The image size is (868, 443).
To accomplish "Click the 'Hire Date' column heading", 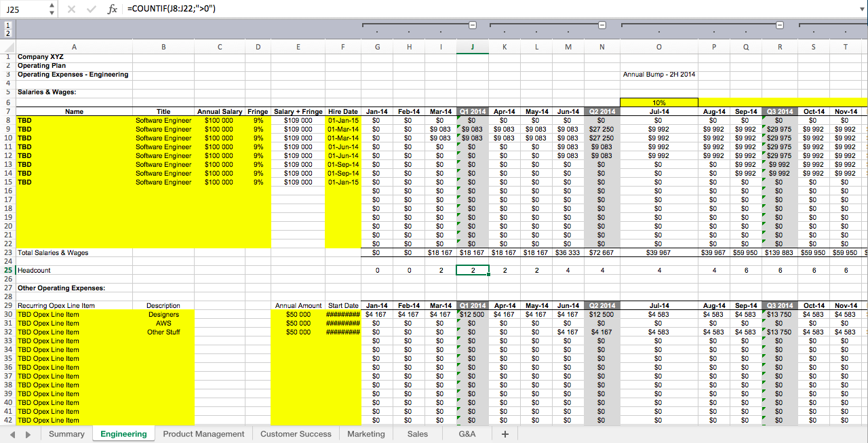I will (342, 111).
